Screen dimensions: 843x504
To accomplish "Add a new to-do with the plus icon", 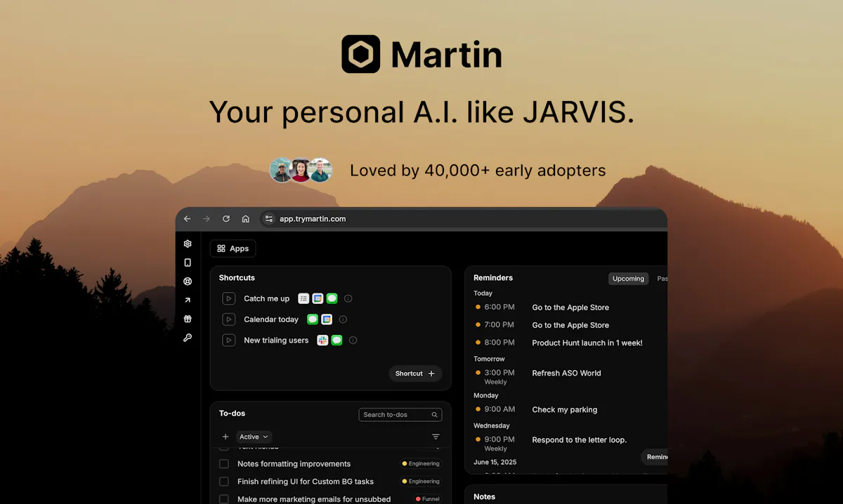I will (x=226, y=437).
